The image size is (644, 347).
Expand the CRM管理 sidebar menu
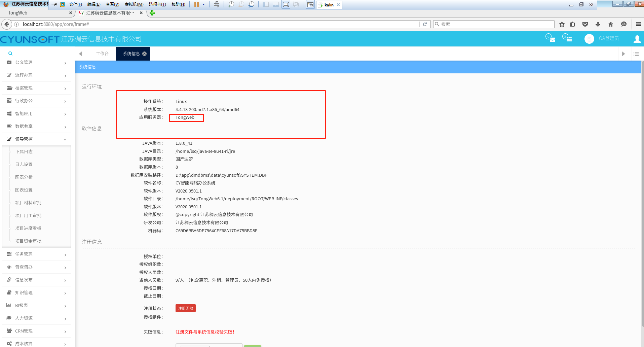(x=36, y=331)
